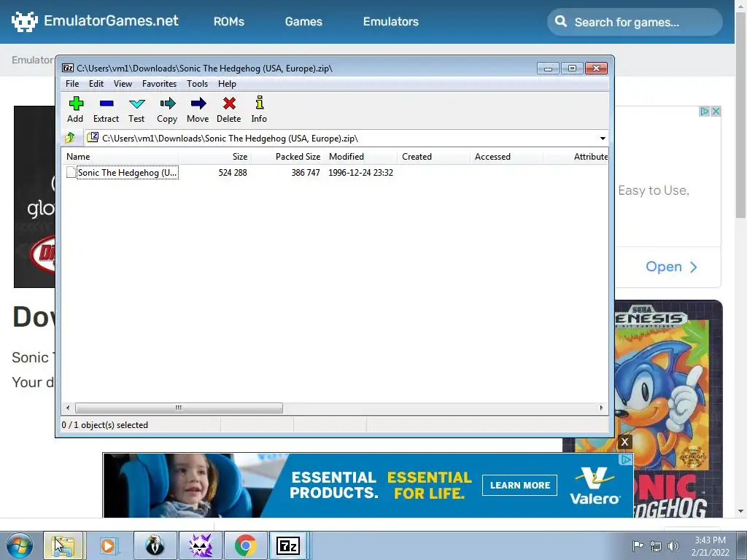Image resolution: width=747 pixels, height=560 pixels.
Task: Open Action Center flag icon
Action: [x=638, y=545]
